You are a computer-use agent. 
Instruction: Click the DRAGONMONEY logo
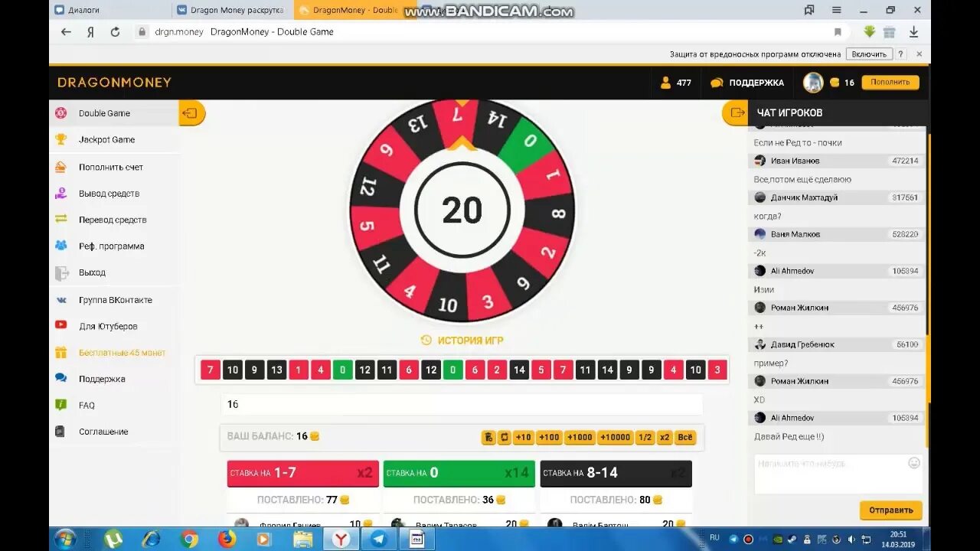(x=115, y=83)
